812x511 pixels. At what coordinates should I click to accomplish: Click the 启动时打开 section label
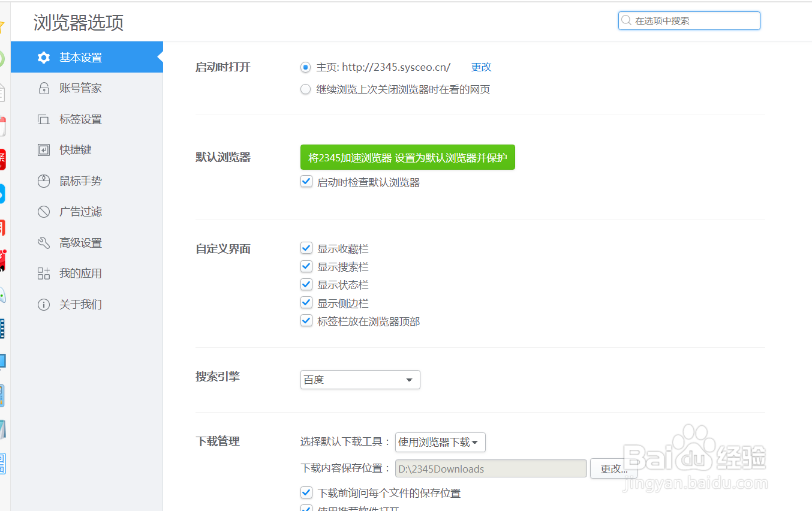223,67
